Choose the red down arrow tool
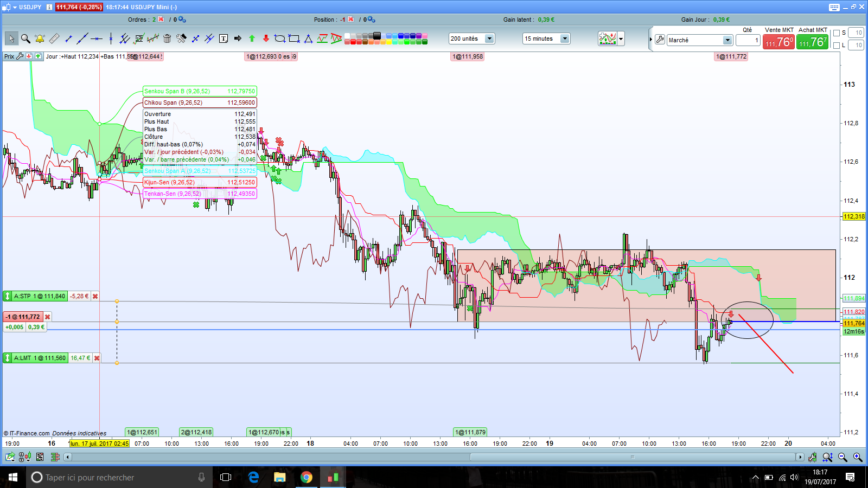Viewport: 868px width, 488px height. coord(266,38)
